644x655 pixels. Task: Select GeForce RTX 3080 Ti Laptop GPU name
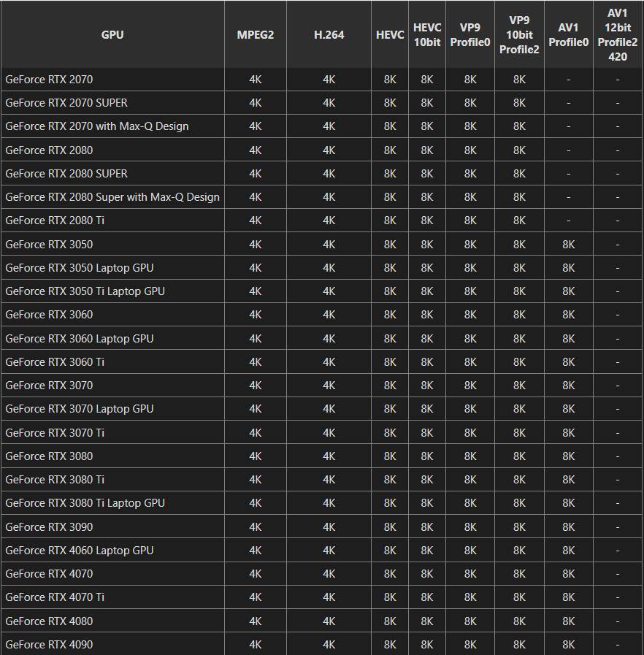[x=85, y=502]
